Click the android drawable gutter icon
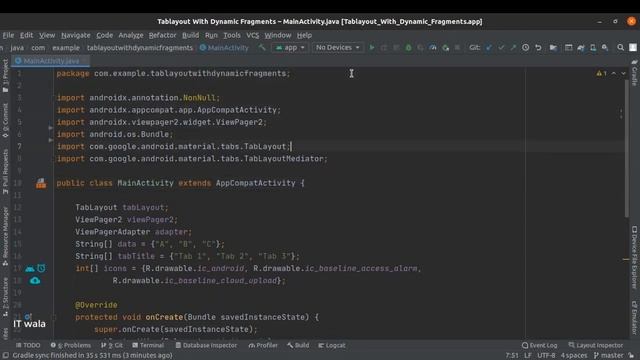 pyautogui.click(x=30, y=269)
